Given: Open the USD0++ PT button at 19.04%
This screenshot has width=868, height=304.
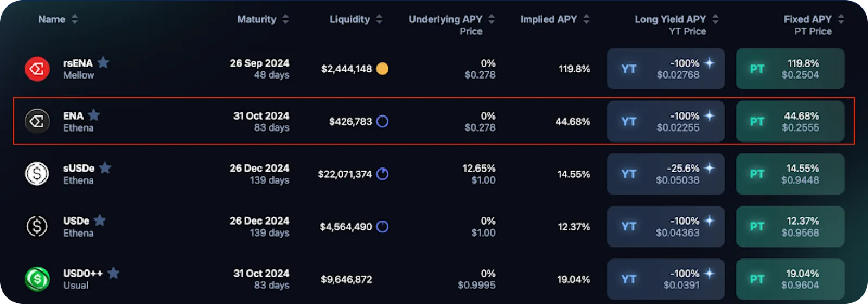Looking at the screenshot, I should point(790,279).
